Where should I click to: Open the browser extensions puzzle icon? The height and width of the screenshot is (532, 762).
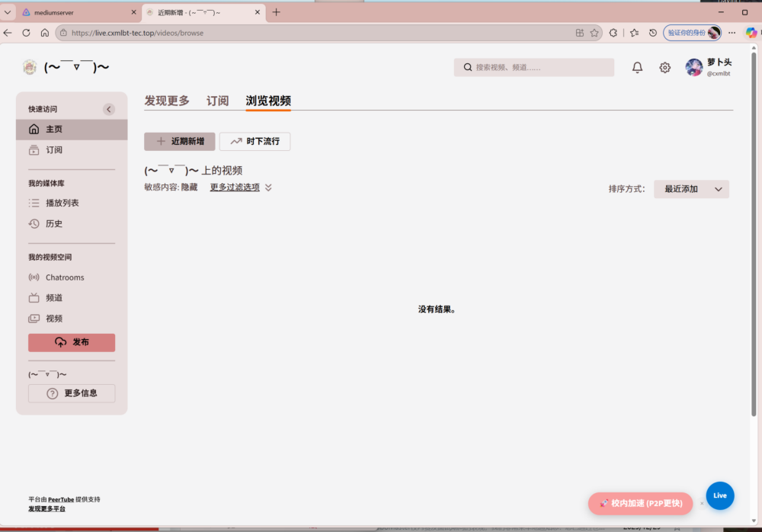click(613, 33)
